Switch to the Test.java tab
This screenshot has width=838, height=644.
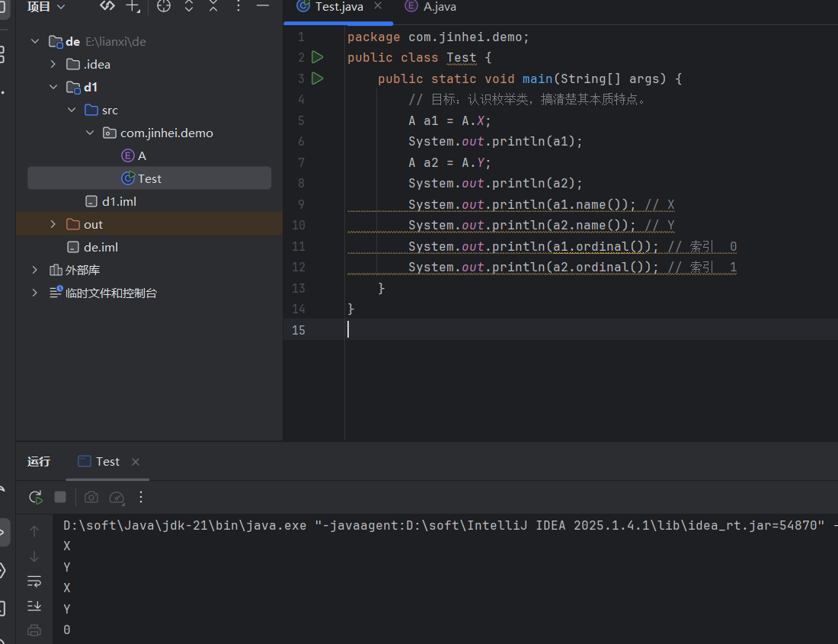(339, 7)
